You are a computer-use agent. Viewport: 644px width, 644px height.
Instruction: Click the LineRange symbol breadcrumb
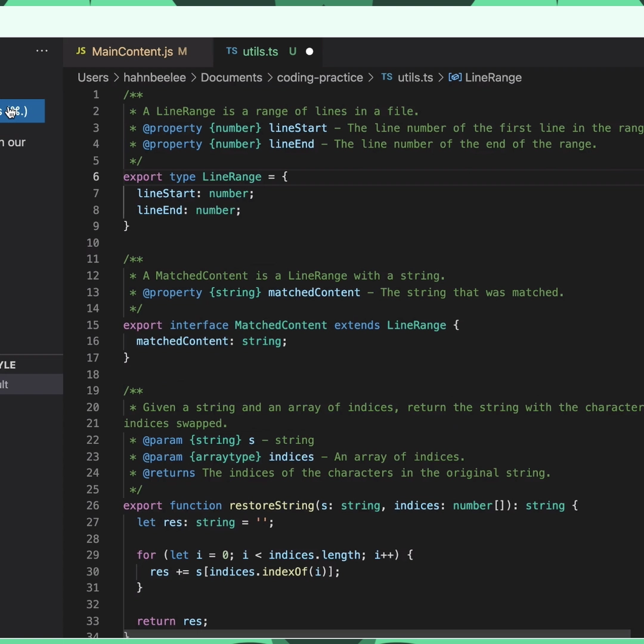493,78
